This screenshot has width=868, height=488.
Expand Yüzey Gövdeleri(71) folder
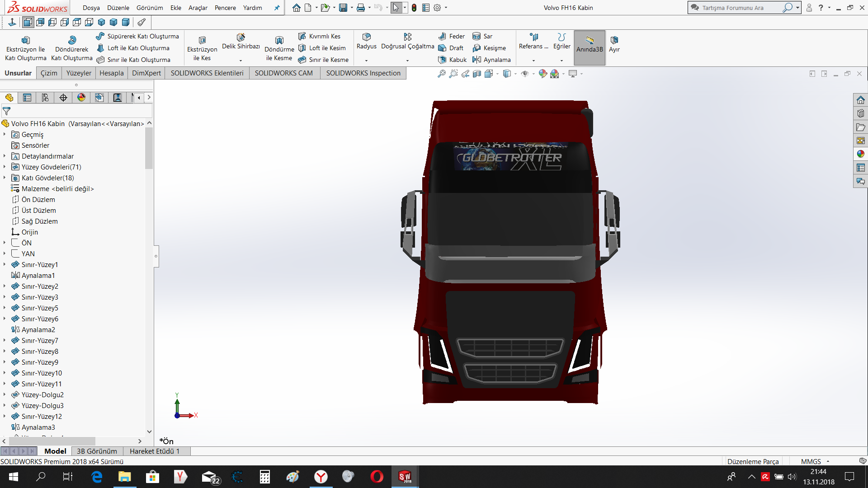[5, 167]
